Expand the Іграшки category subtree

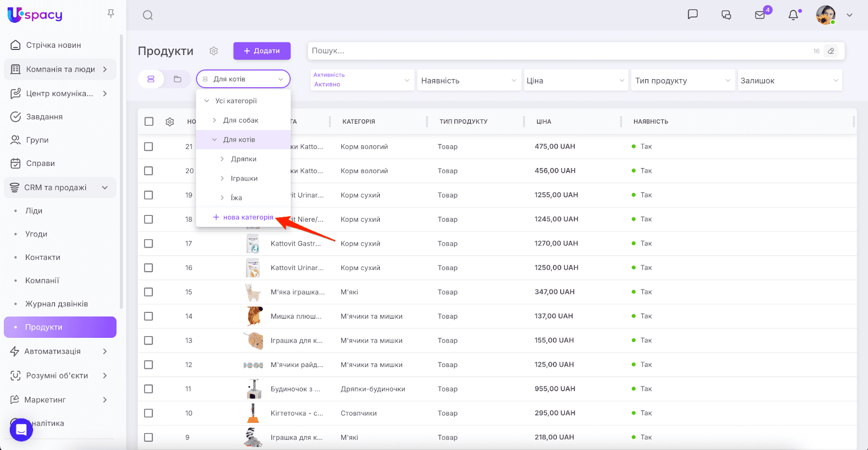222,178
